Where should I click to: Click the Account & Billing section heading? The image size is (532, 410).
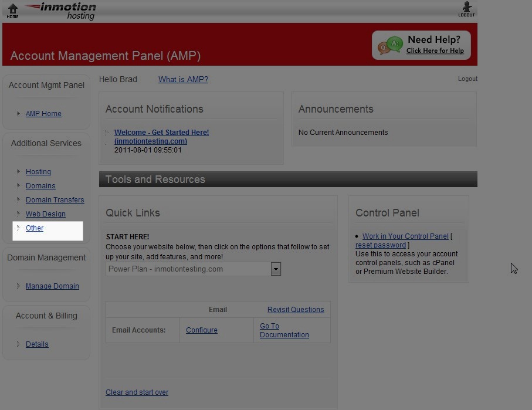pos(46,316)
